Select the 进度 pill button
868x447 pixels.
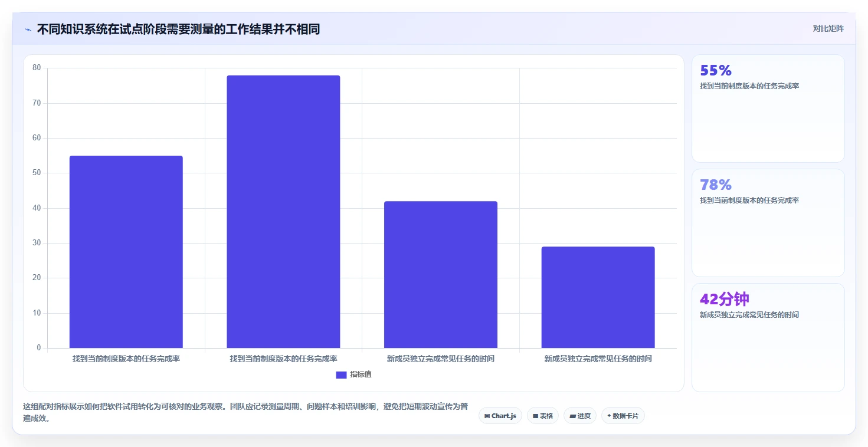tap(580, 416)
